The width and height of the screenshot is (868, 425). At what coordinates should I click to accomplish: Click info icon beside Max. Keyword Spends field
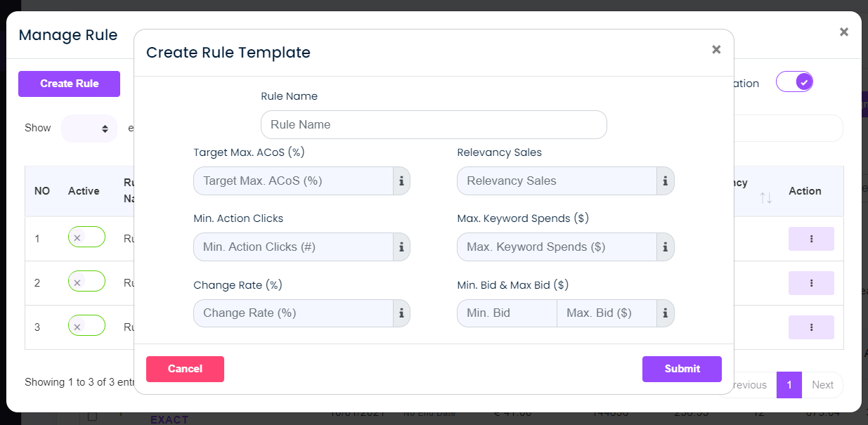click(665, 247)
